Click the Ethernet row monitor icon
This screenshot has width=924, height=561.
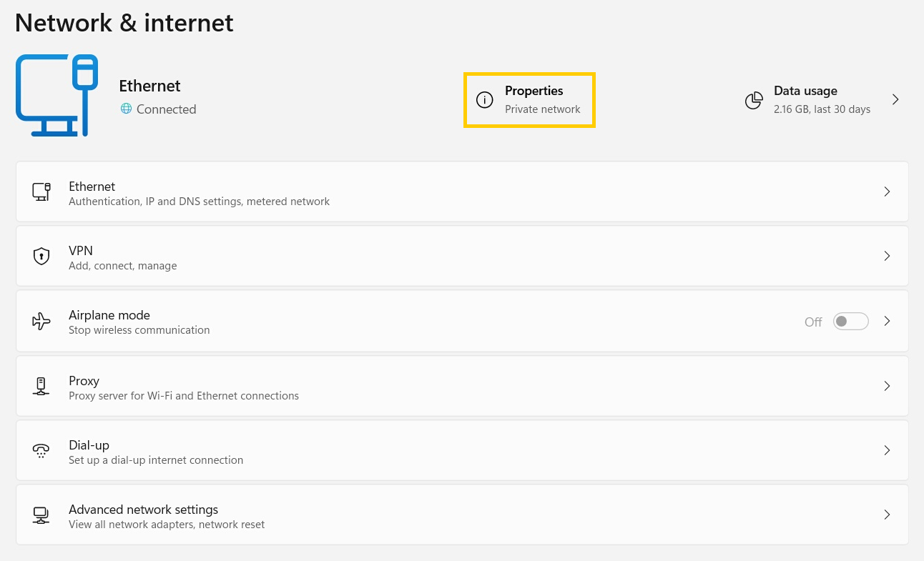[x=41, y=192]
